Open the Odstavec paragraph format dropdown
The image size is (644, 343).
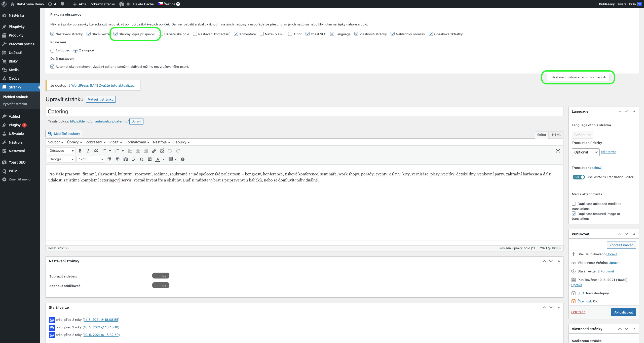[x=61, y=151]
